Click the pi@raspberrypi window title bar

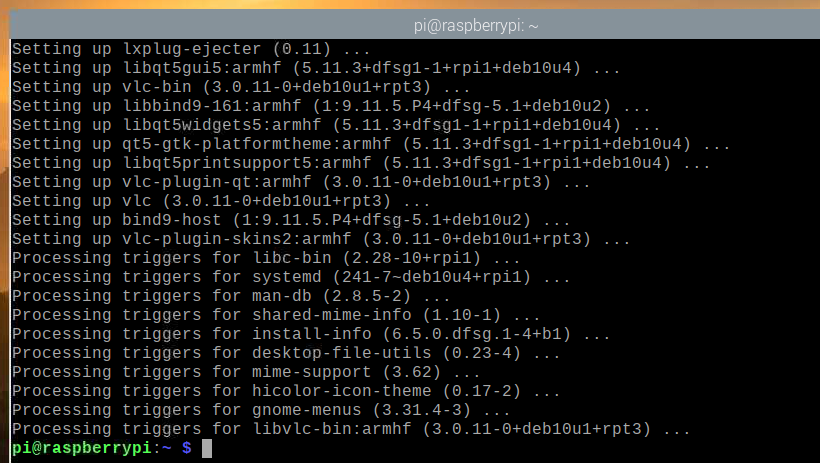[x=410, y=21]
